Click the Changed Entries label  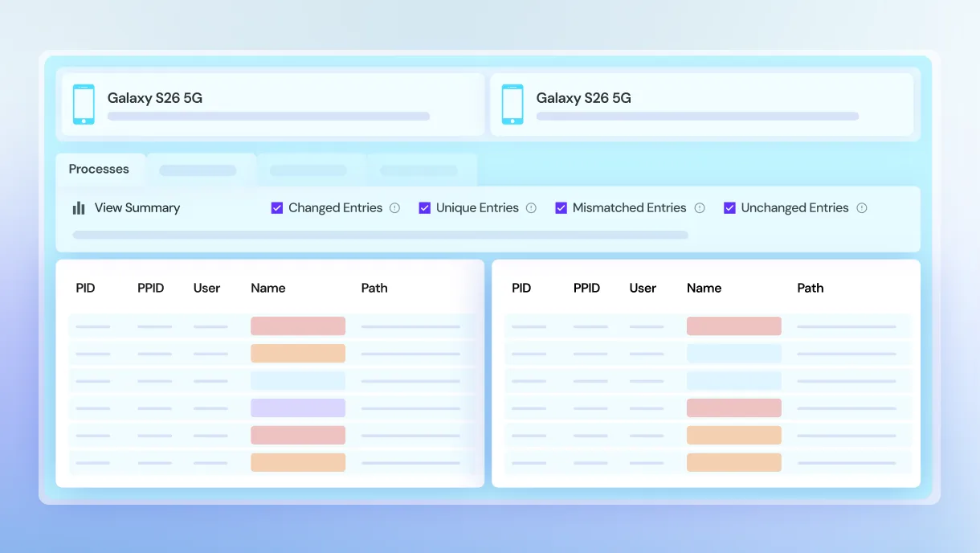pyautogui.click(x=336, y=208)
